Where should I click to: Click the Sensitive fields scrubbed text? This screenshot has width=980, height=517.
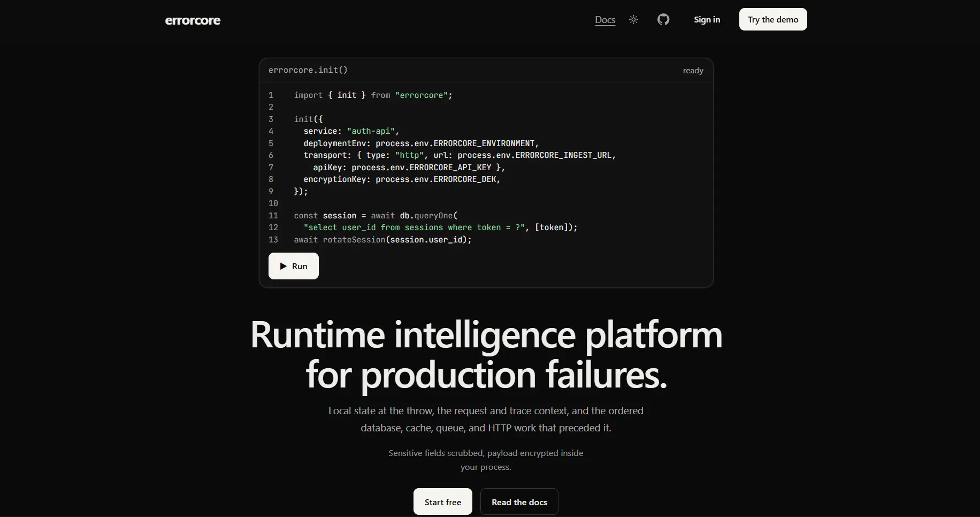[x=486, y=460]
